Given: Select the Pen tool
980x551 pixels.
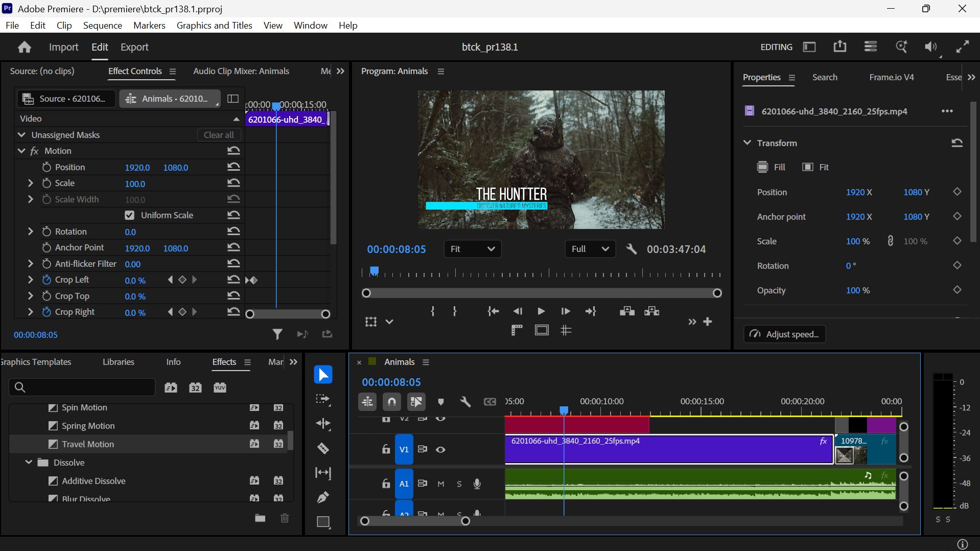Looking at the screenshot, I should [323, 497].
